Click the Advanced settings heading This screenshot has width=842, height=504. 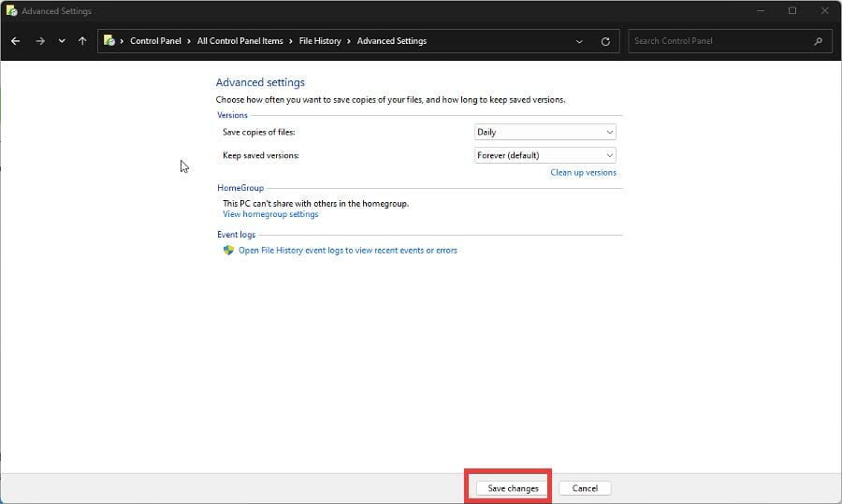[260, 82]
